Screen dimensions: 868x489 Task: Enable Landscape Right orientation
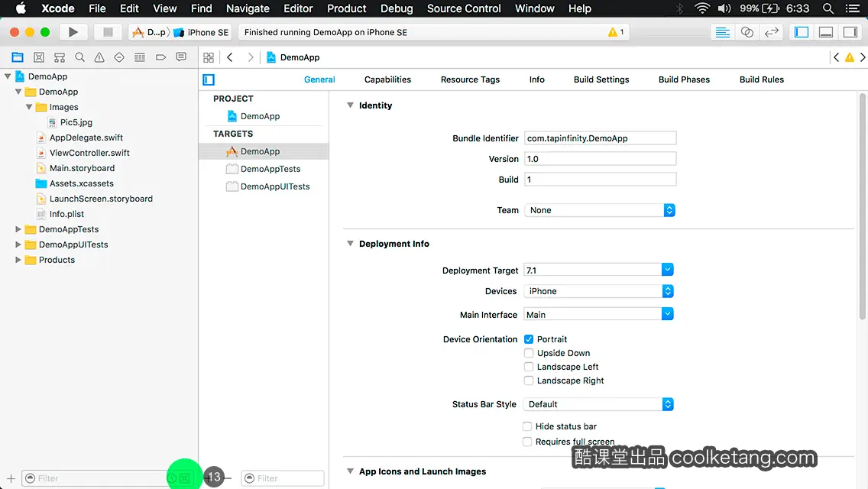click(529, 381)
